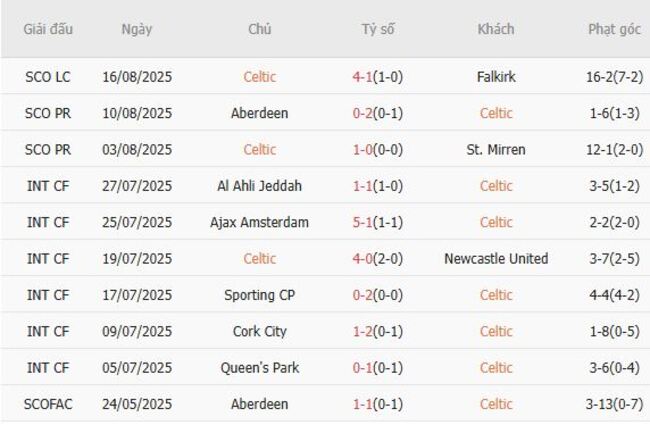This screenshot has height=425, width=650.
Task: Select the "Tỷ số" column header
Action: [378, 29]
